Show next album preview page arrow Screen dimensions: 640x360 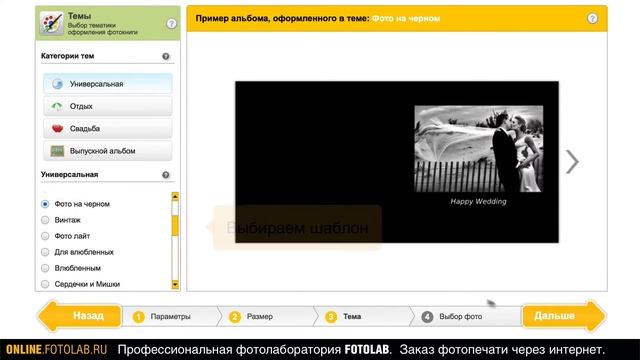pyautogui.click(x=572, y=162)
